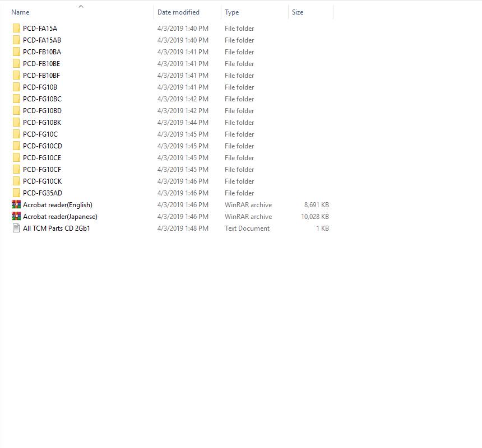Click the PCD-FG35AD folder icon
Viewport: 482px width, 448px height.
coord(16,193)
